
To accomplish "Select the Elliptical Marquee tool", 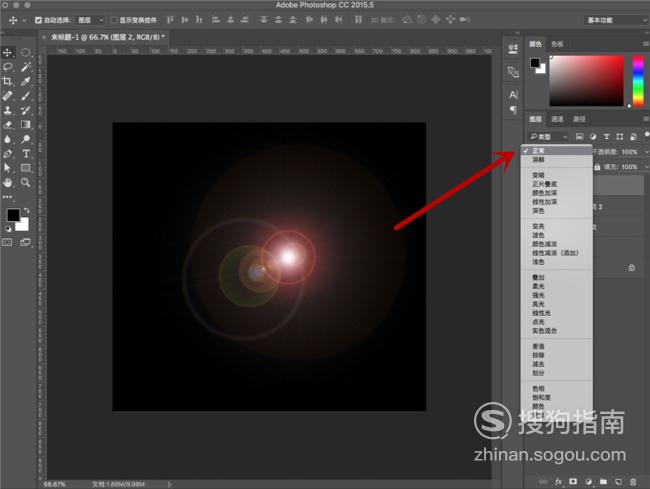I will 26,52.
